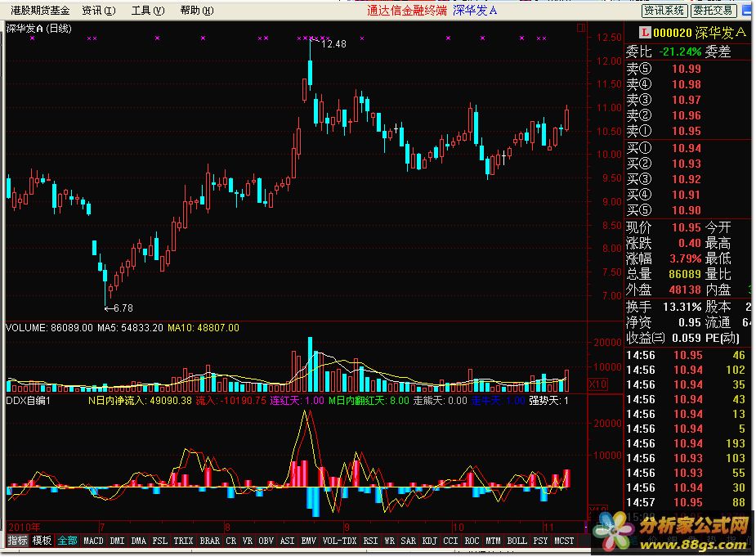Click the 000020 深华发A stock header
Viewport: 756px width, 557px height.
coord(699,33)
